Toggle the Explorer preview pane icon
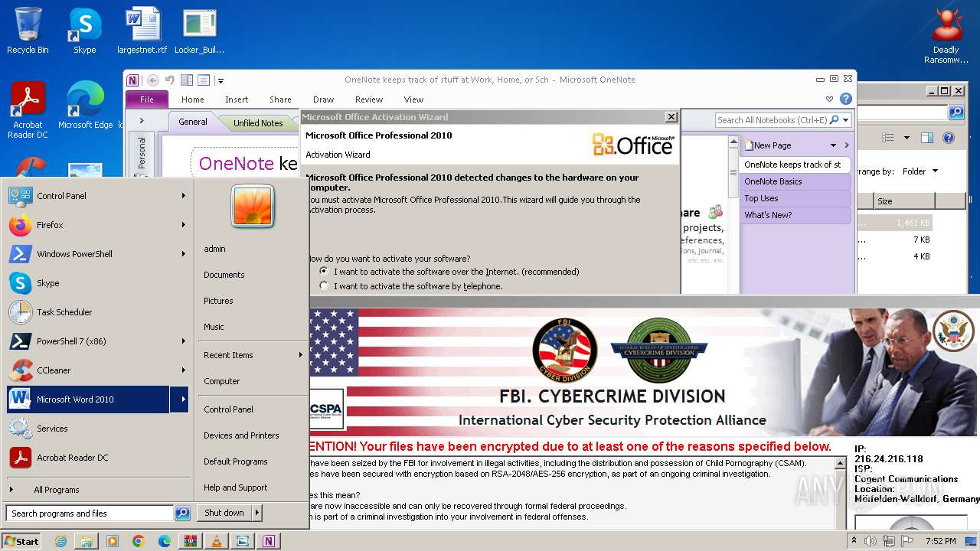The width and height of the screenshot is (980, 551). pyautogui.click(x=927, y=139)
